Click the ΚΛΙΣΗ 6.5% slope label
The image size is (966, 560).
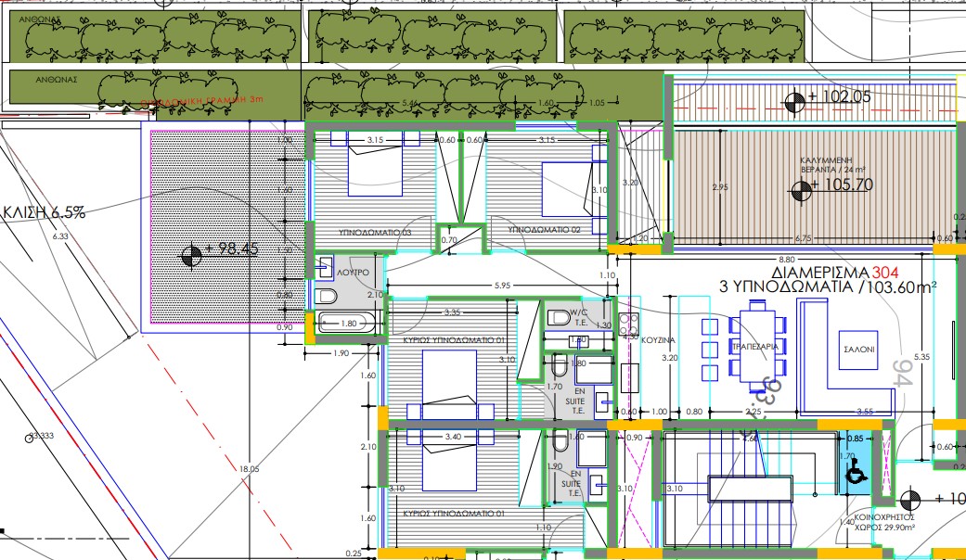coord(45,213)
